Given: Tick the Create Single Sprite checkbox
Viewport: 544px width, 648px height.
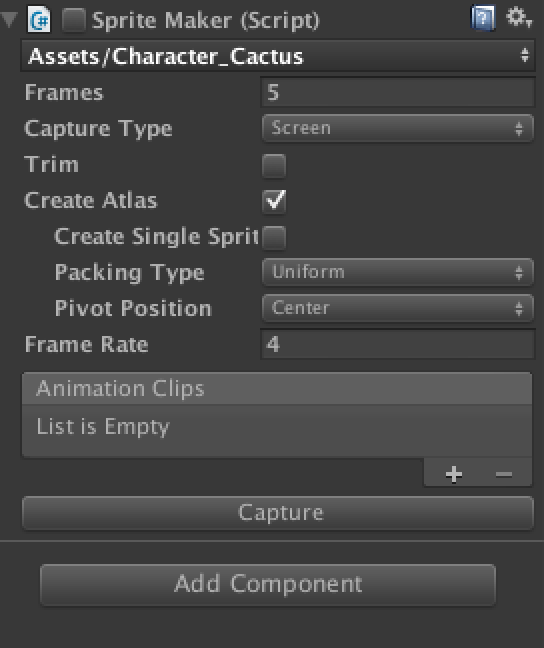Looking at the screenshot, I should pos(274,238).
